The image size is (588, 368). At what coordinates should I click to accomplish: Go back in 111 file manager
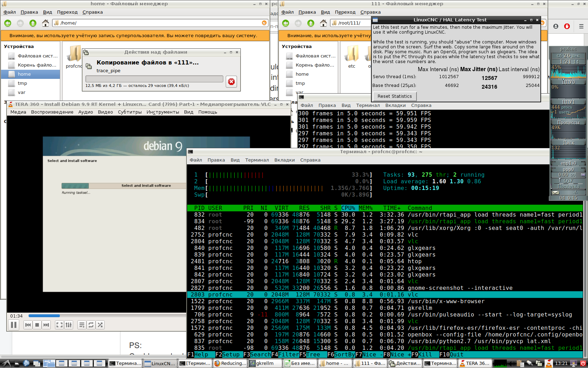coord(286,23)
